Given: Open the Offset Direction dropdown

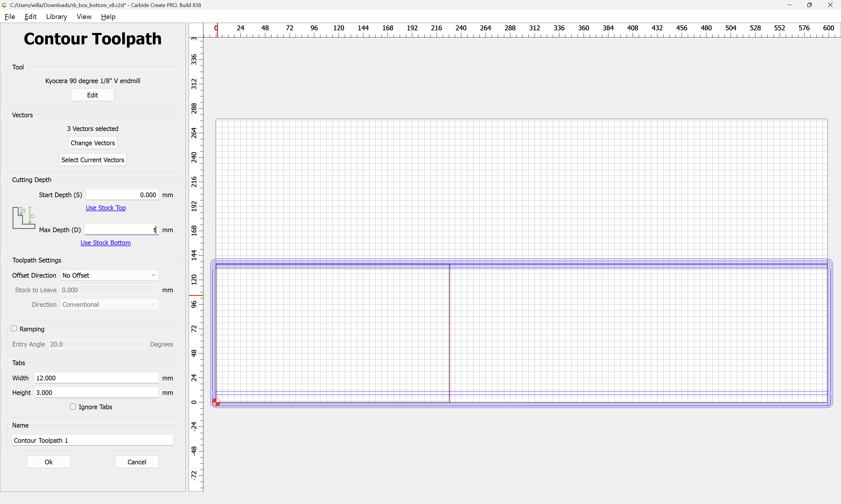Looking at the screenshot, I should pyautogui.click(x=109, y=275).
